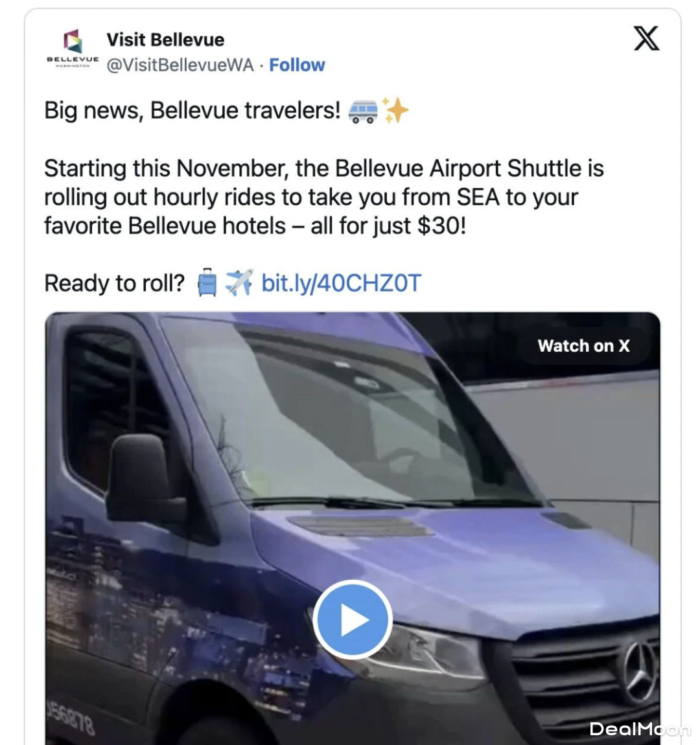The width and height of the screenshot is (700, 745).
Task: Click the Visit Bellevue profile avatar logo
Action: point(73,48)
